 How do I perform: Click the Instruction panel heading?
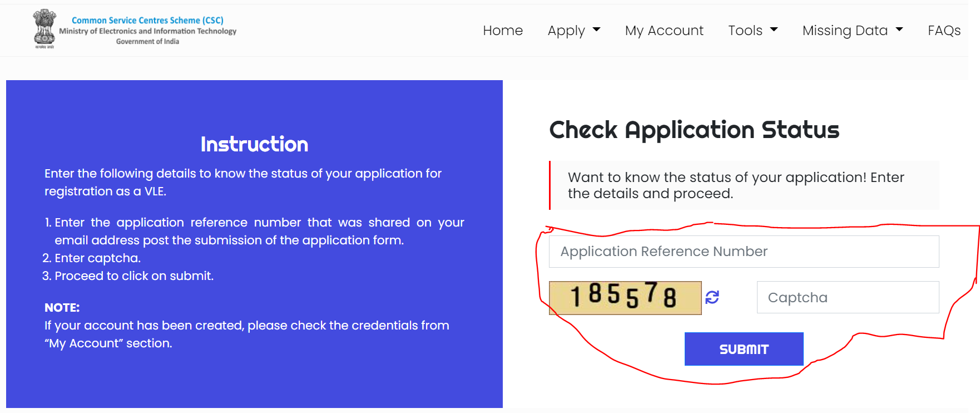pos(254,144)
